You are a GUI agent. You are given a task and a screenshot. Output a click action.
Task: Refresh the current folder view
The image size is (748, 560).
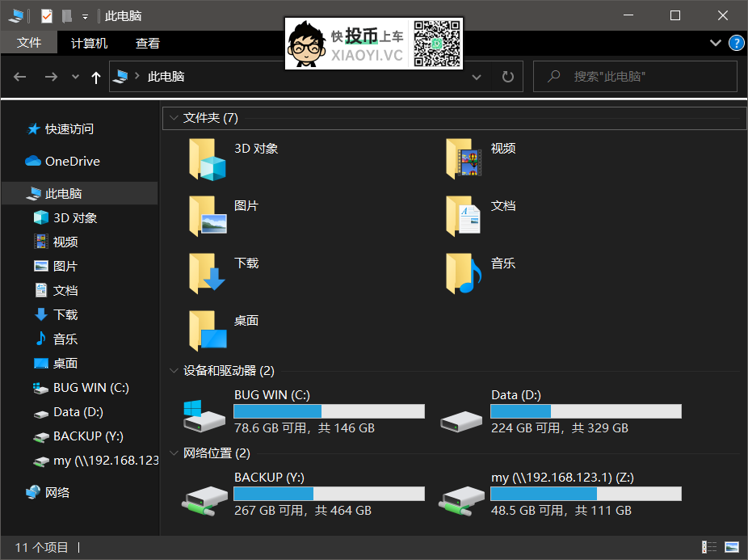(508, 76)
